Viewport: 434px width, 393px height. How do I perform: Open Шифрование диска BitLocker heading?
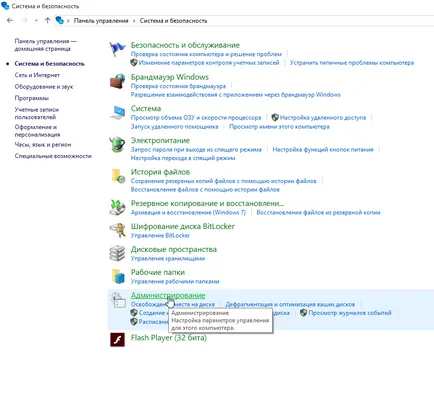pyautogui.click(x=183, y=226)
